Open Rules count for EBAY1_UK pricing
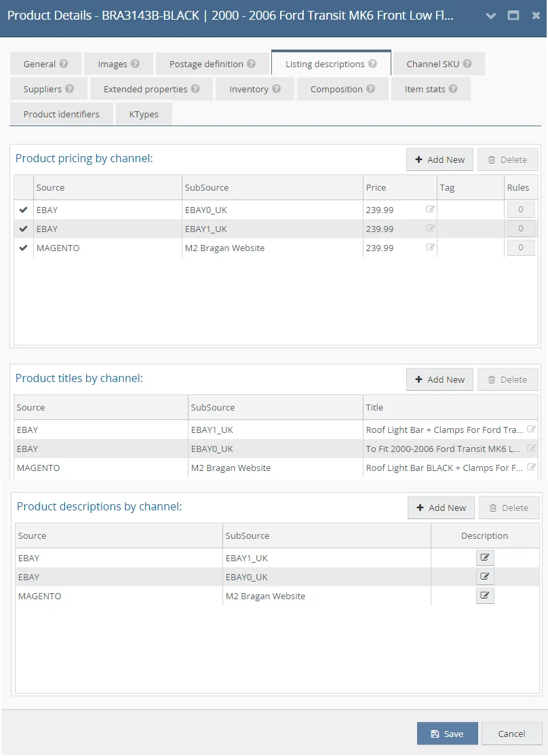 [x=520, y=228]
